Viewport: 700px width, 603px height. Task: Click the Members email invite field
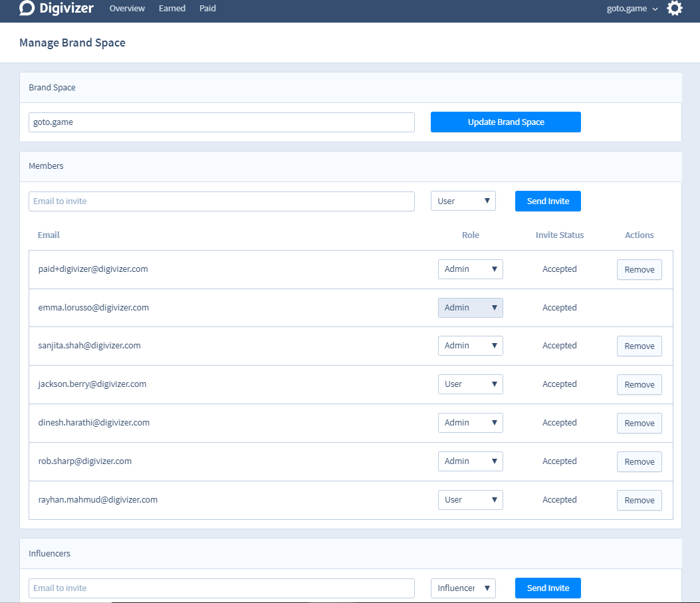coord(221,200)
